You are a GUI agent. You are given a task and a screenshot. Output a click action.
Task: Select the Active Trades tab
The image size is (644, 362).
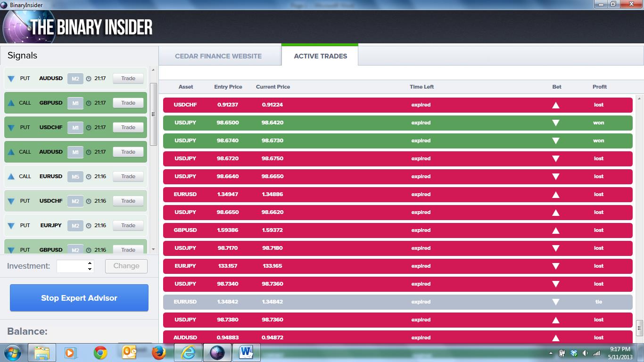click(x=320, y=55)
